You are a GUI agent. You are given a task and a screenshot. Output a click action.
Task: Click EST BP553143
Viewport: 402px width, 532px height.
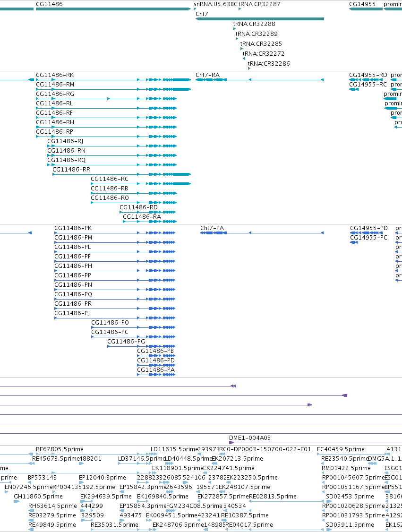(43, 478)
